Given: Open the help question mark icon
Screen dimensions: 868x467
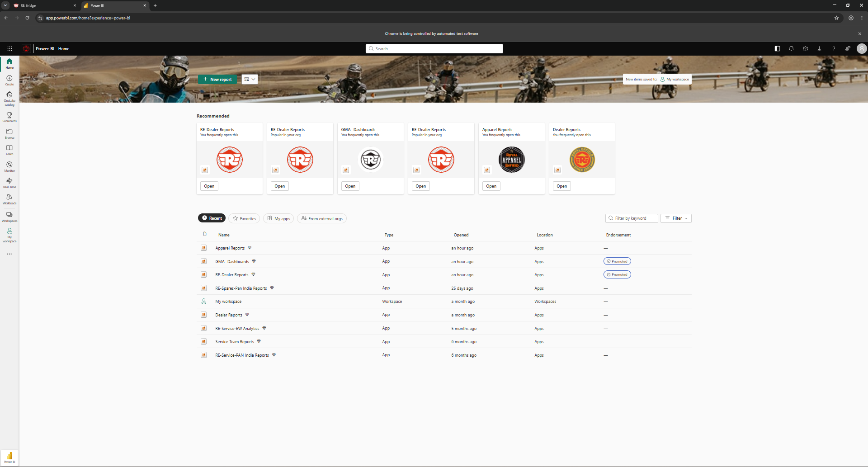Looking at the screenshot, I should [x=834, y=49].
